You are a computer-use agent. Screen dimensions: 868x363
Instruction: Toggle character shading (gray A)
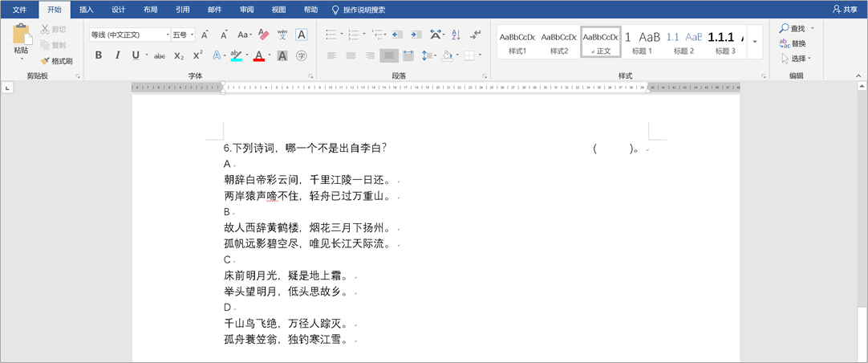[x=282, y=55]
